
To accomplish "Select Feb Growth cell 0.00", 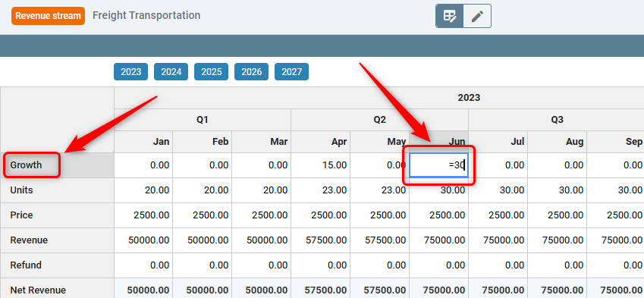I will (203, 165).
